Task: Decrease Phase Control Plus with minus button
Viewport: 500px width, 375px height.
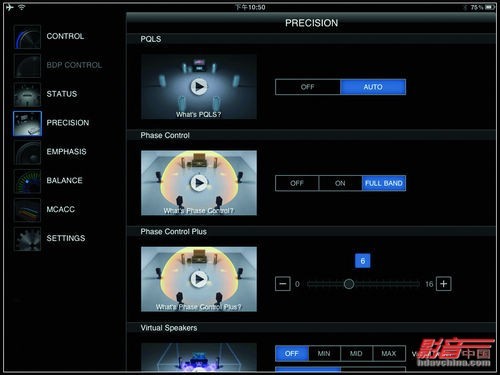Action: point(283,284)
